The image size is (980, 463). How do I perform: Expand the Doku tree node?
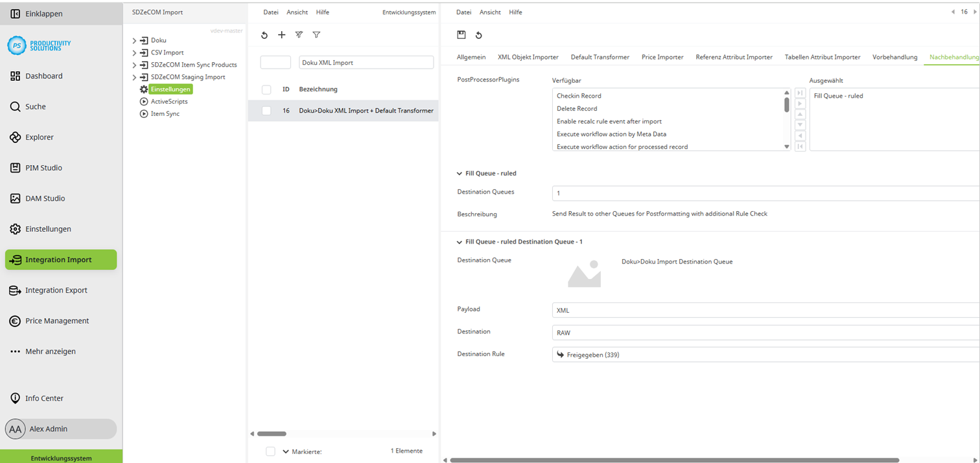(x=134, y=39)
